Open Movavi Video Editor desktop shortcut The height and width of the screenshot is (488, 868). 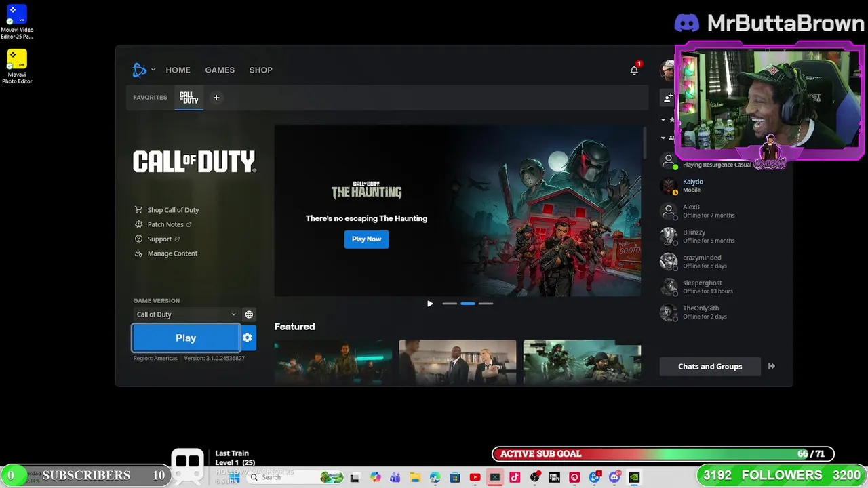click(17, 22)
